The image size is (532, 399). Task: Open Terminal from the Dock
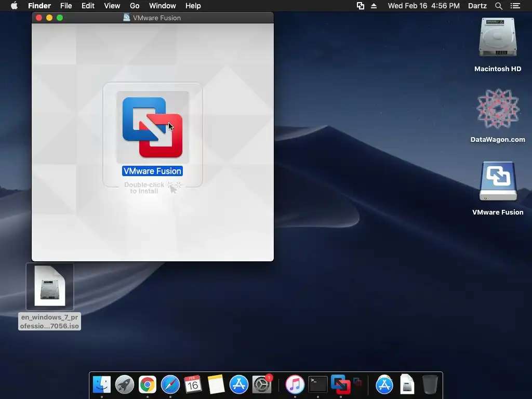coord(317,384)
